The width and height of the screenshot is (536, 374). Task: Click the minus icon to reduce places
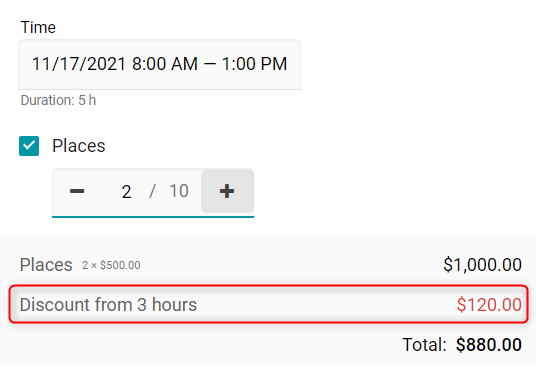[77, 191]
